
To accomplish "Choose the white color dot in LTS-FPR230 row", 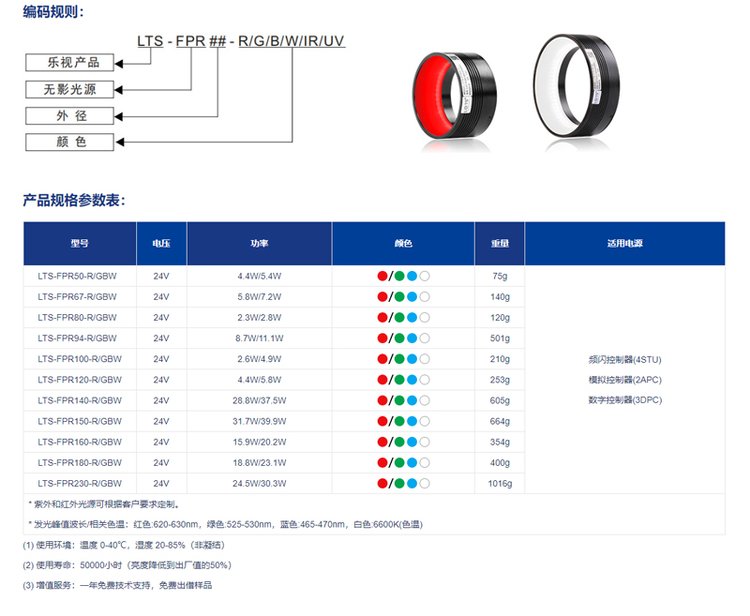I will click(x=424, y=483).
